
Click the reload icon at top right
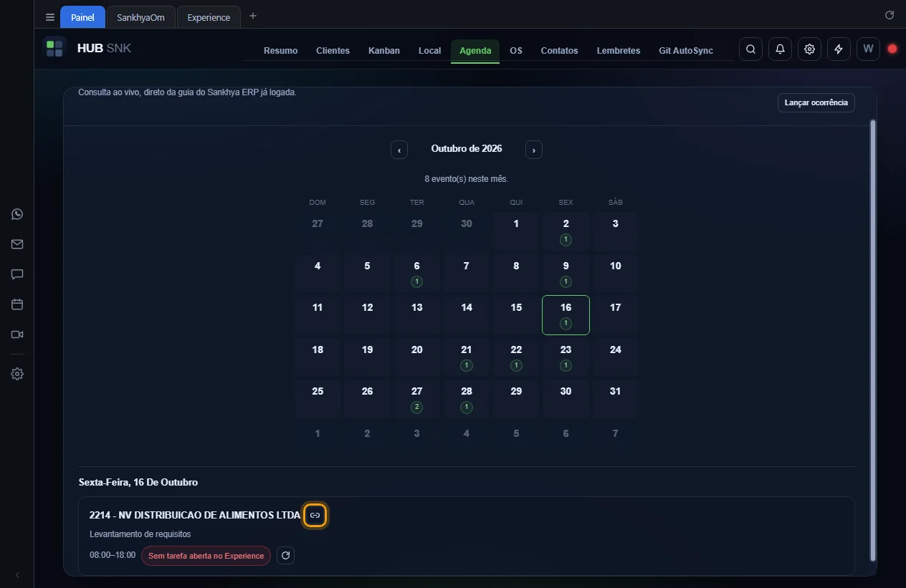tap(890, 15)
